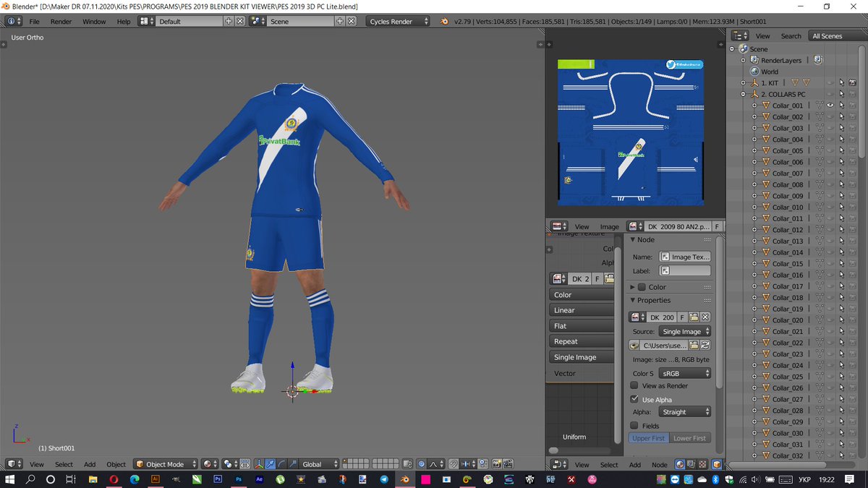Open the Source Single Image dropdown

tap(685, 332)
